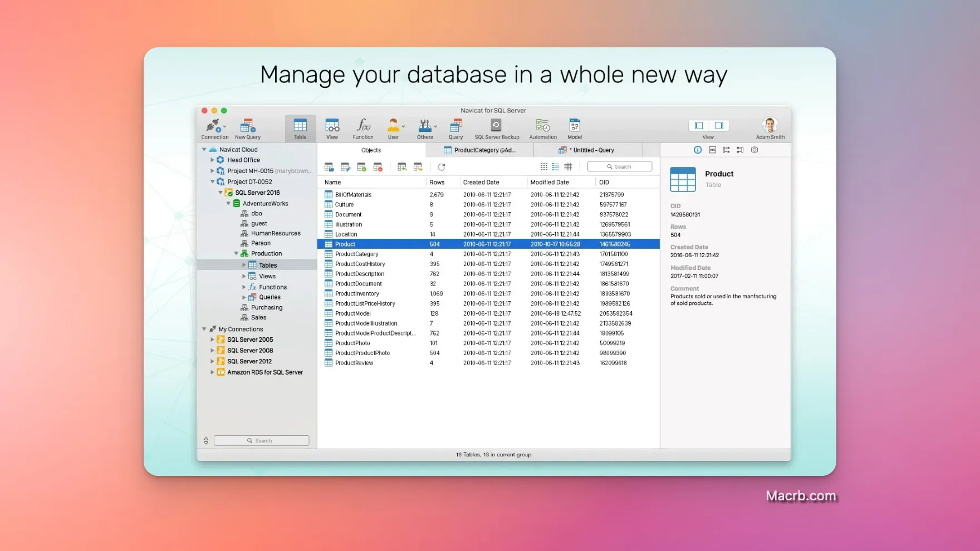Select the ProductInventory table row

(x=488, y=294)
